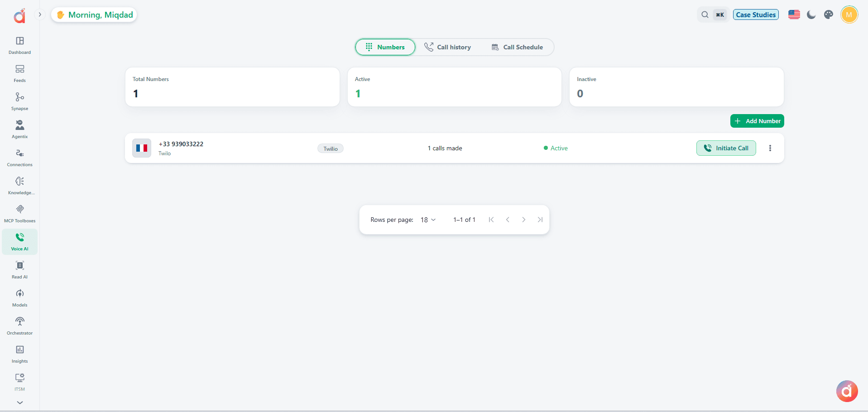Click the '1 calls made' text

445,148
